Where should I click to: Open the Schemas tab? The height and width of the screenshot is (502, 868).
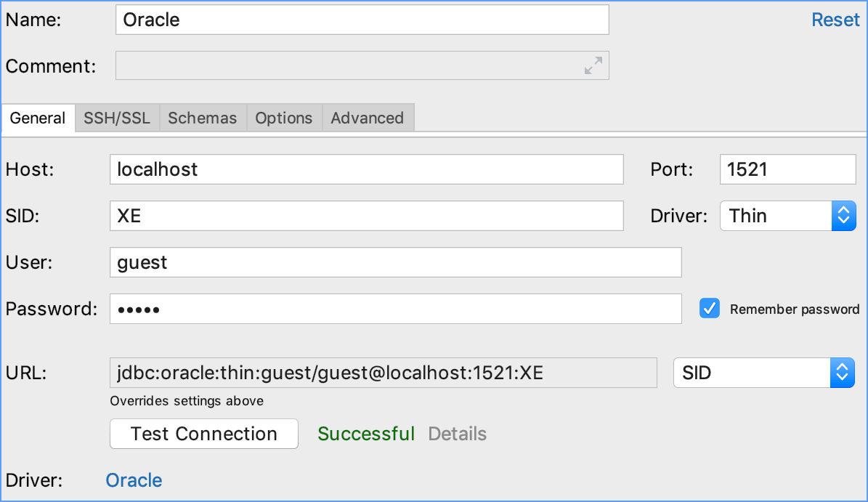pyautogui.click(x=203, y=118)
